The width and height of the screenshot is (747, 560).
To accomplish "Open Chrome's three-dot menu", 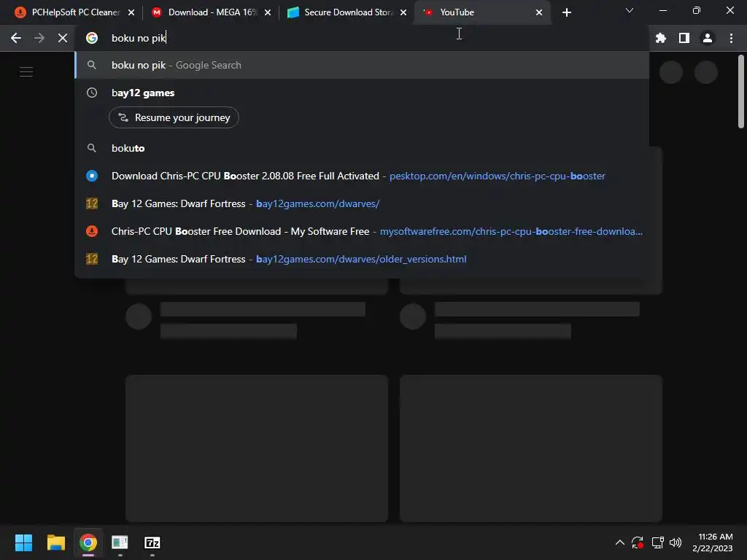I will (x=731, y=38).
